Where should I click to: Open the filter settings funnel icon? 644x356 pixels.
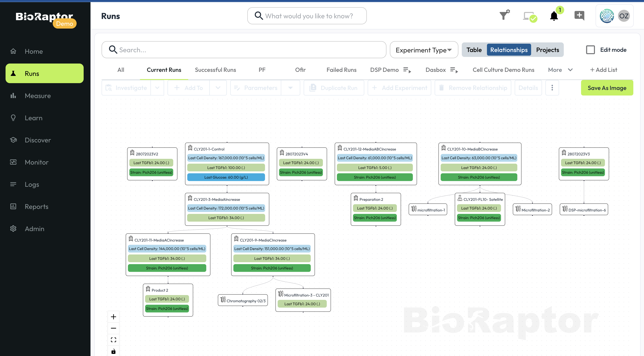(x=504, y=16)
